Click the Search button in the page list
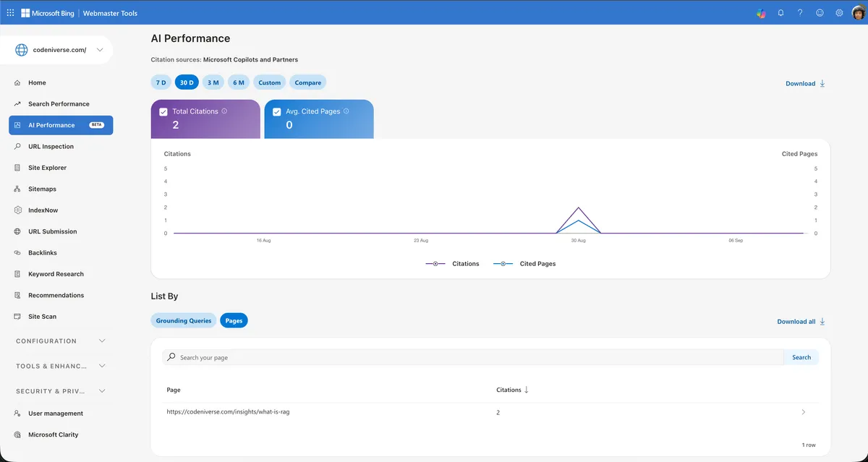 pos(801,357)
